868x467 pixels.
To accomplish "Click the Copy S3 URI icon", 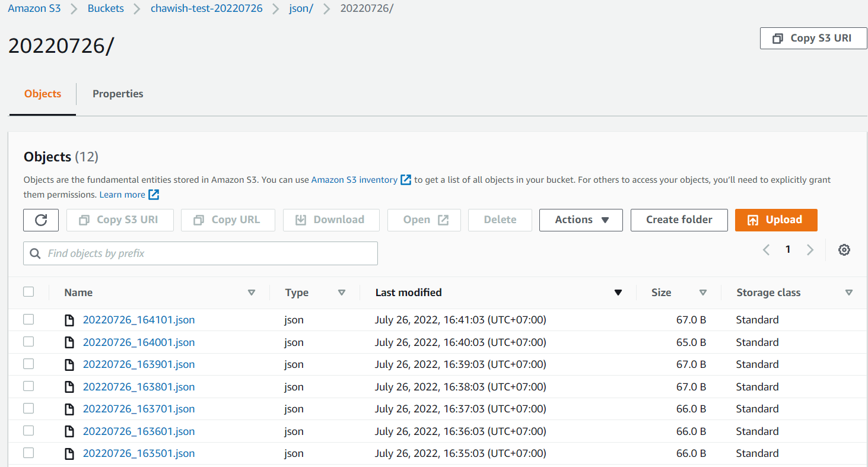I will click(778, 38).
